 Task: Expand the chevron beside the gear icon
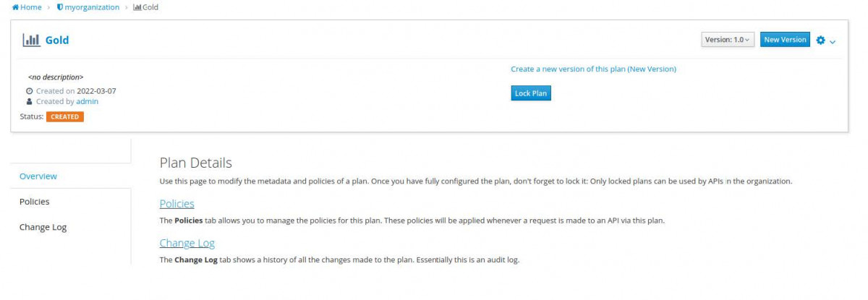(x=833, y=41)
